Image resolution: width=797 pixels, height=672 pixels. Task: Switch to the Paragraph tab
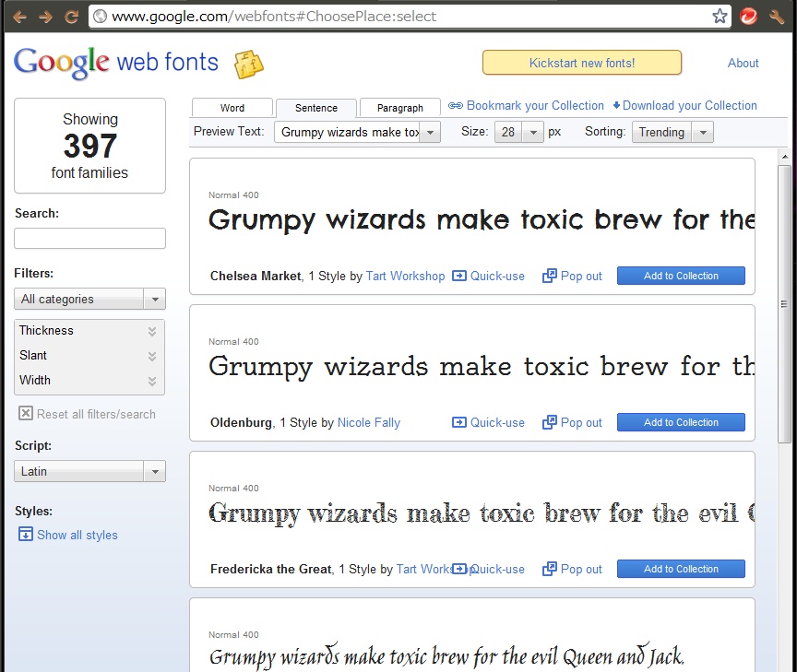click(400, 108)
